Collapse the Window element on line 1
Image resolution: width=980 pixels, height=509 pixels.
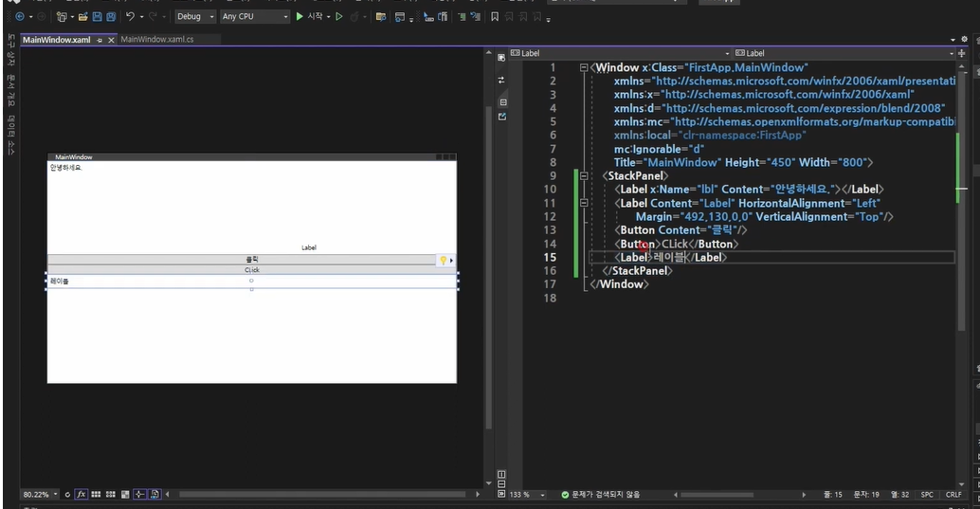tap(584, 67)
